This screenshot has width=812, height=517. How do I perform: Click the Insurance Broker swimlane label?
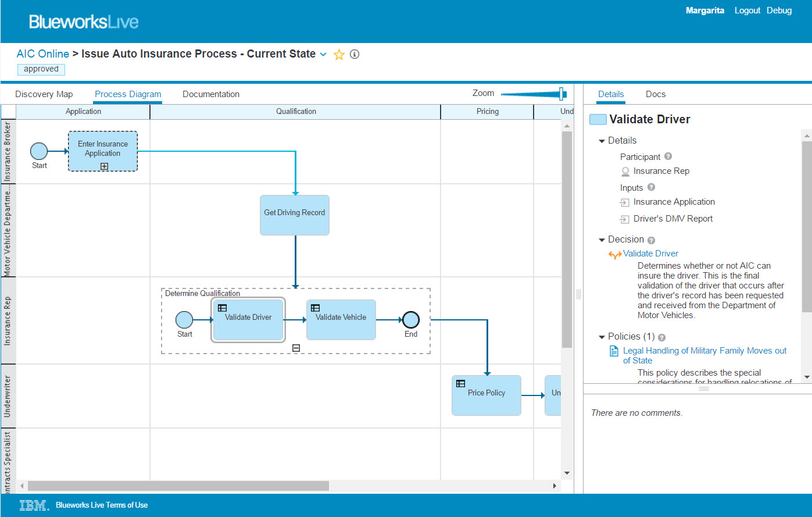pos(8,152)
